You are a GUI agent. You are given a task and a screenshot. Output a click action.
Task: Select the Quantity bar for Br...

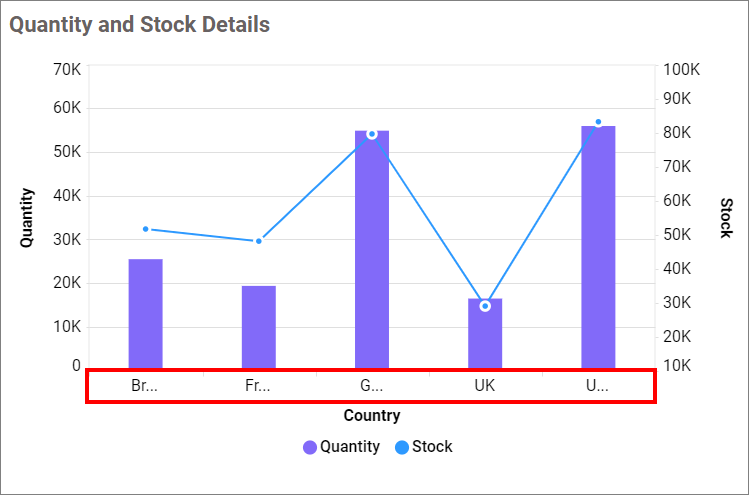click(145, 313)
